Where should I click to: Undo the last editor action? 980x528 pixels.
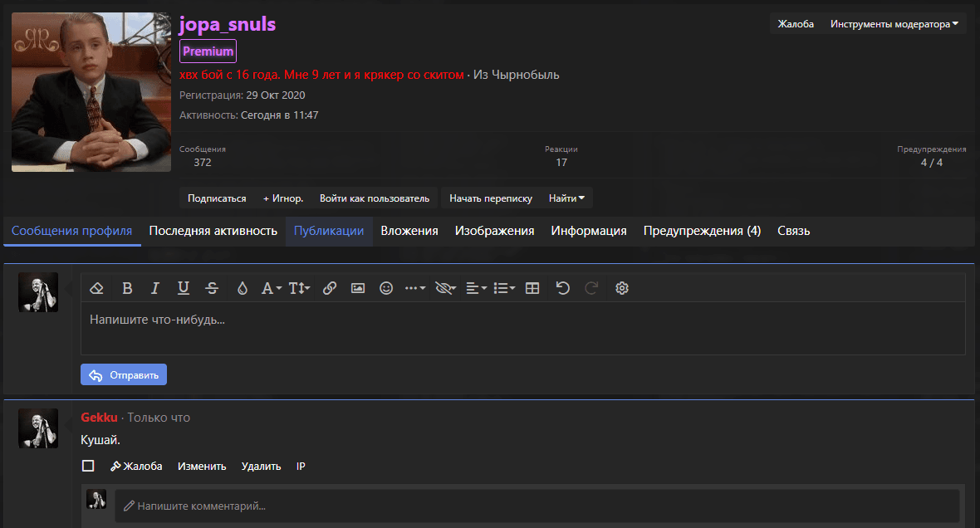[x=562, y=288]
